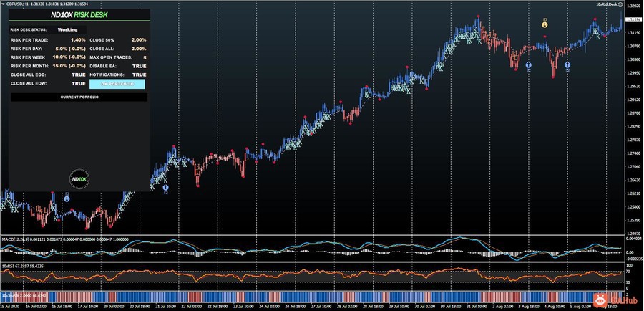Click the 31 Jul 10:00 time axis label
The image size is (644, 311).
coord(476,307)
